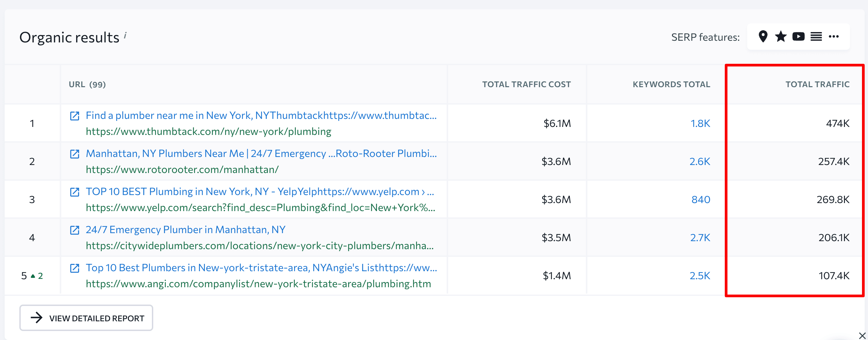Viewport: 868px width, 340px height.
Task: Click the $6.1M traffic cost value
Action: [557, 123]
